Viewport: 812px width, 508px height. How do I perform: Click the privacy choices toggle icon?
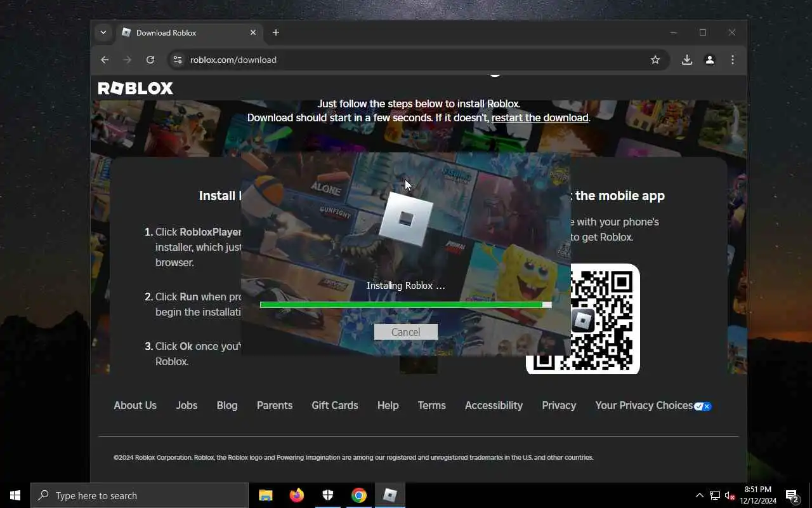703,406
